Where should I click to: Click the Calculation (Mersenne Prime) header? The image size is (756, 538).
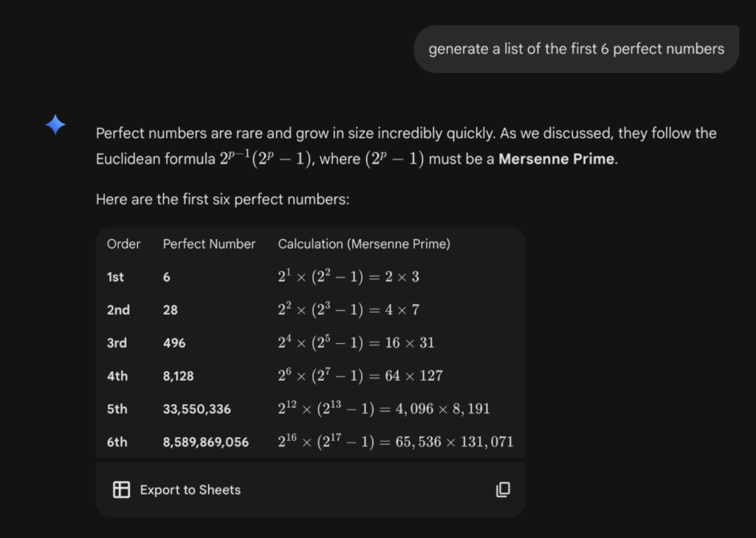(364, 244)
